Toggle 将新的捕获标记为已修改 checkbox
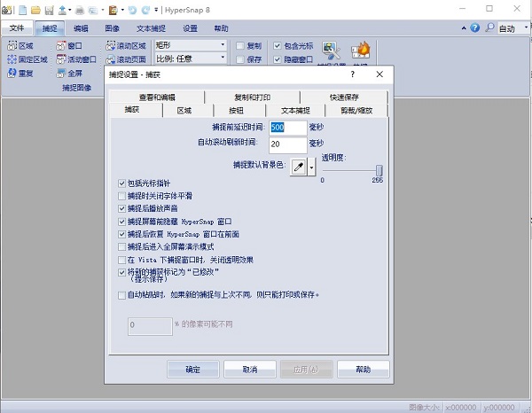The image size is (532, 413). [x=121, y=273]
